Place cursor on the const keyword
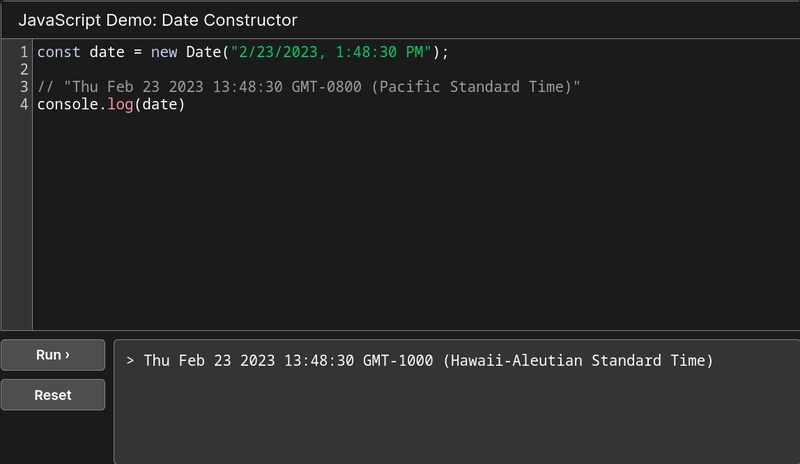Viewport: 800px width, 464px height. (x=58, y=52)
